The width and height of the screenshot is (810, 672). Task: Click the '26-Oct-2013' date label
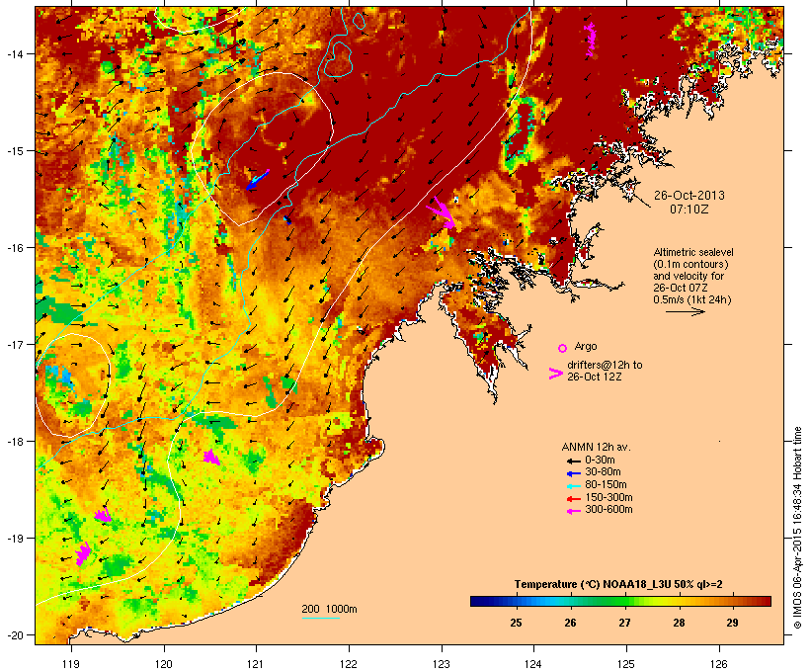[689, 196]
